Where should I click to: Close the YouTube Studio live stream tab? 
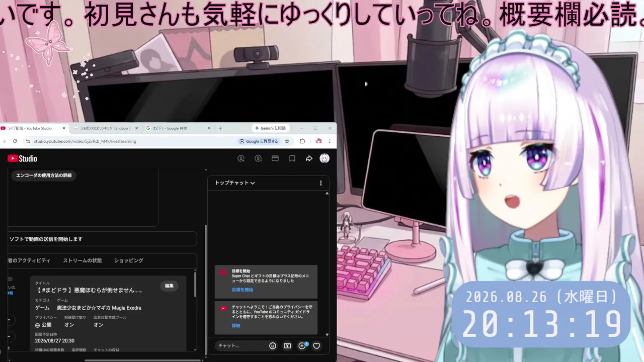tap(64, 128)
